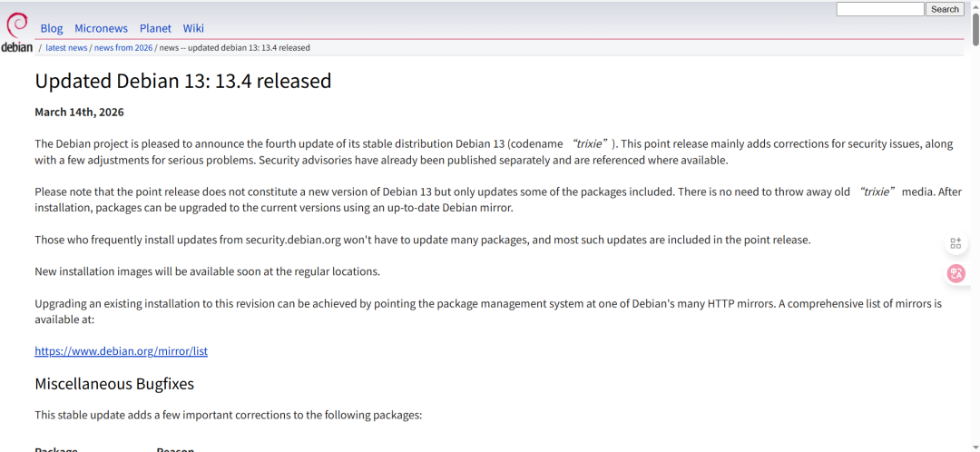The height and width of the screenshot is (452, 980).
Task: Click the 'Updated Debian 13: 13.4 released' heading
Action: click(x=183, y=81)
